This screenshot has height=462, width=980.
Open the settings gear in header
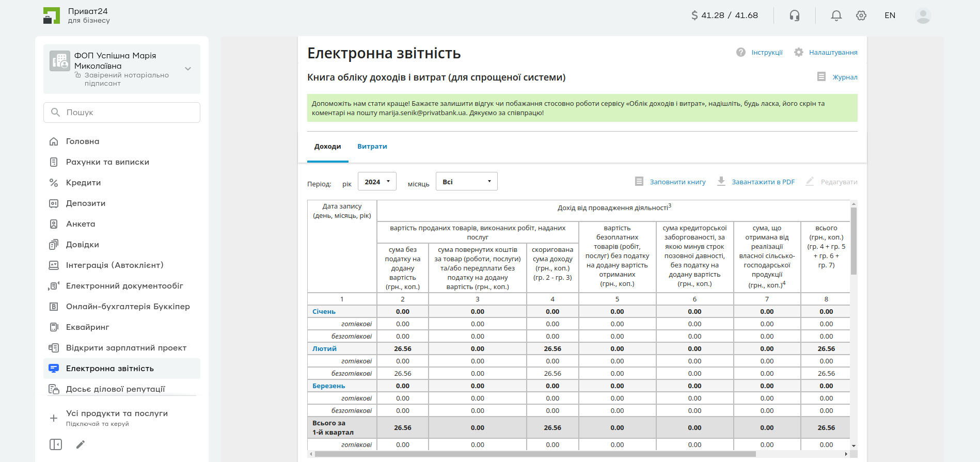coord(861,15)
